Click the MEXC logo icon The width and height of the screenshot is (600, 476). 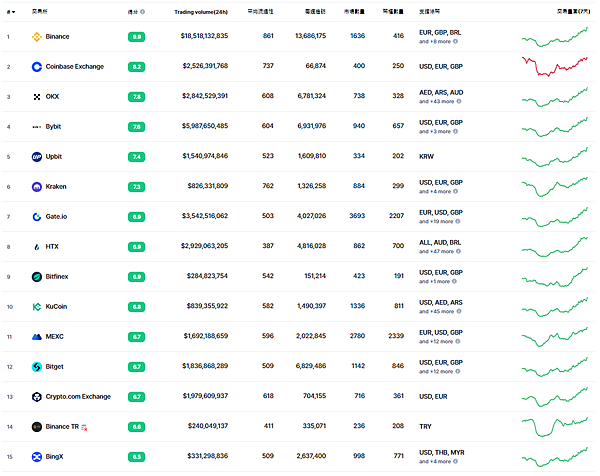37,337
